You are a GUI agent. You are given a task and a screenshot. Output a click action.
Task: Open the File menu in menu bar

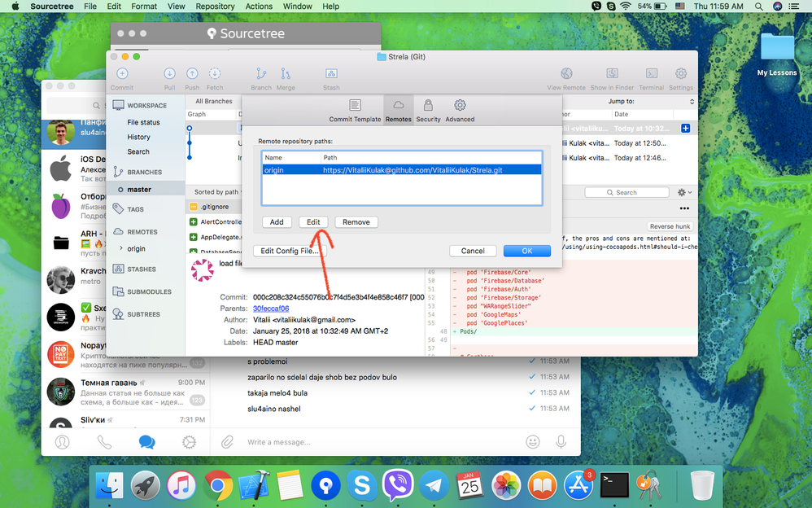pyautogui.click(x=90, y=7)
